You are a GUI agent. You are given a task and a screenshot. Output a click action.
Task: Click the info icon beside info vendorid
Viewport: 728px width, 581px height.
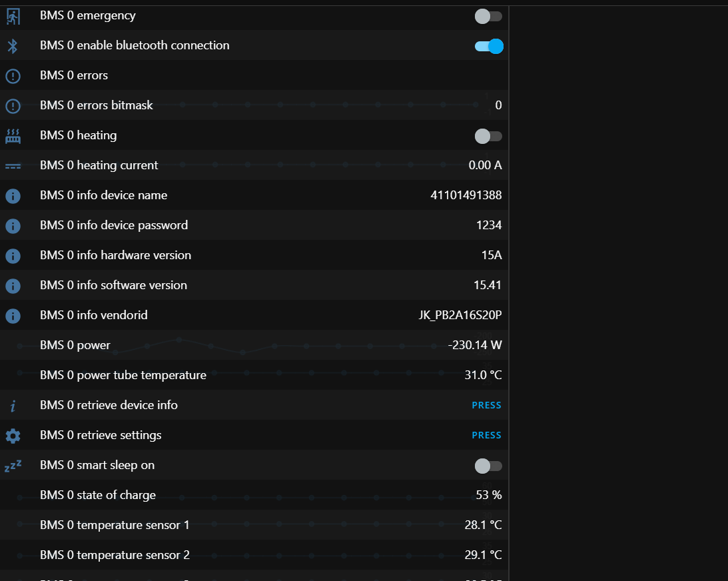click(x=13, y=316)
